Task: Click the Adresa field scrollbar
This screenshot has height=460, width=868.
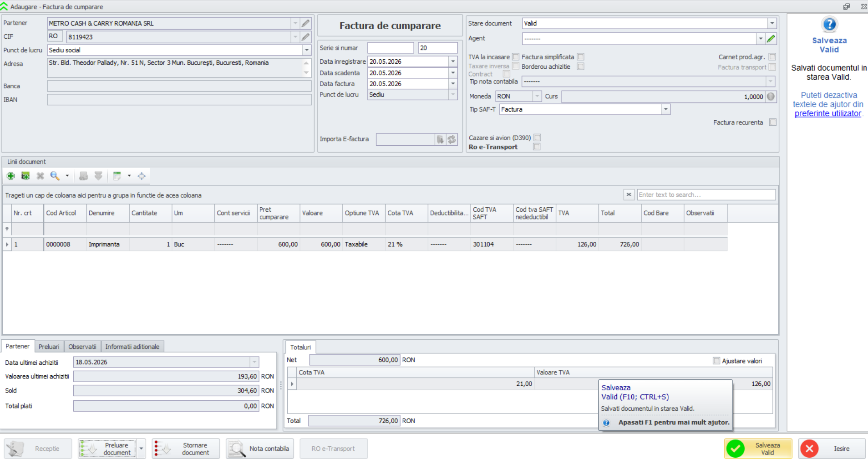Action: click(x=306, y=68)
